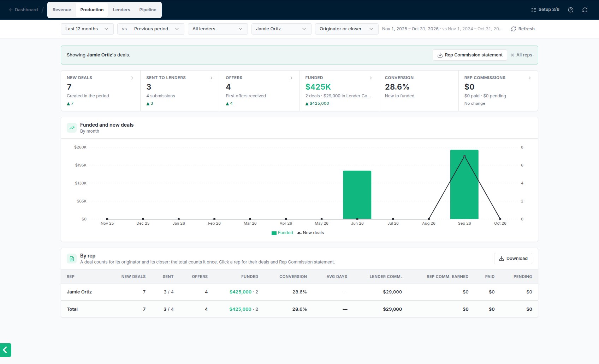The height and width of the screenshot is (364, 599).
Task: Click the Lender Comm. column header
Action: 386,277
